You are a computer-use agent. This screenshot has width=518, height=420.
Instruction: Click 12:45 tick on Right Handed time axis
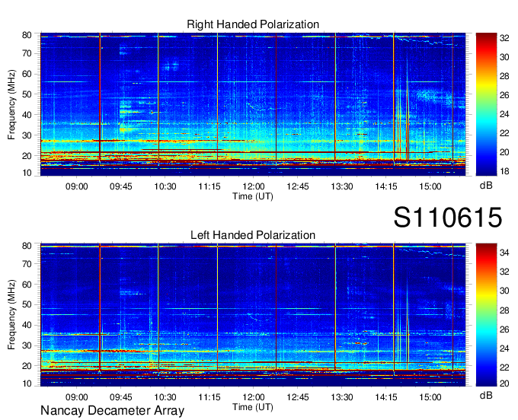pyautogui.click(x=298, y=186)
